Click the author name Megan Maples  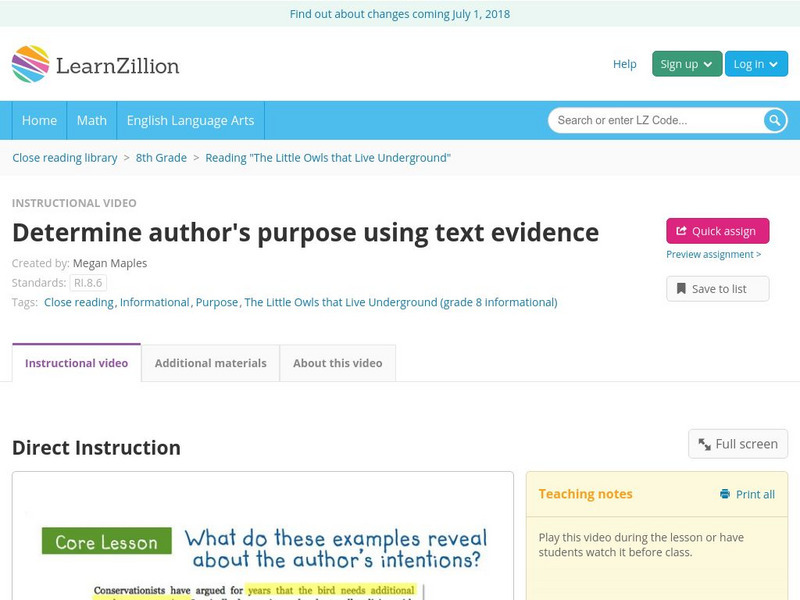tap(110, 263)
